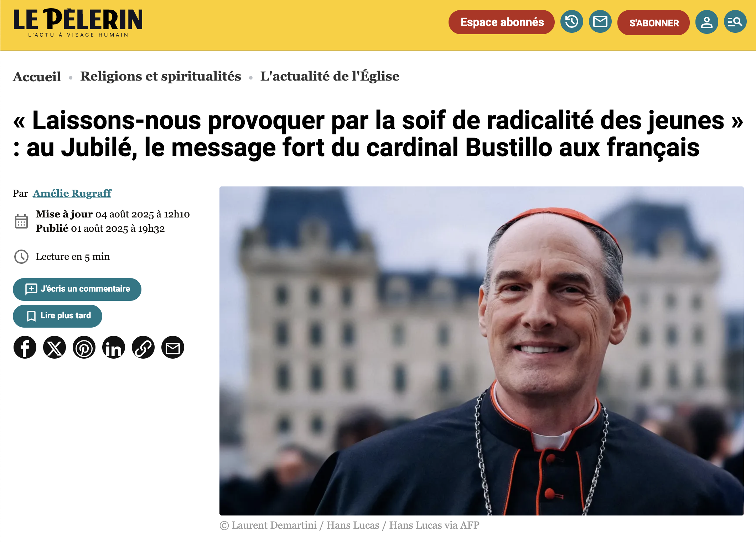Open L'actualité de l'Église breadcrumb
The image size is (756, 544).
click(x=330, y=76)
